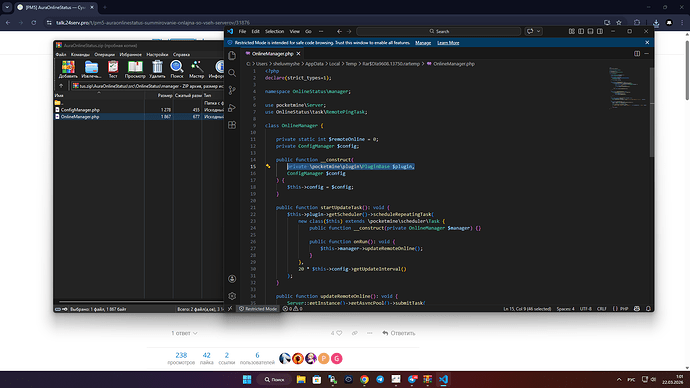This screenshot has height=388, width=690.
Task: Open WinRAR Операции menu
Action: [x=104, y=55]
